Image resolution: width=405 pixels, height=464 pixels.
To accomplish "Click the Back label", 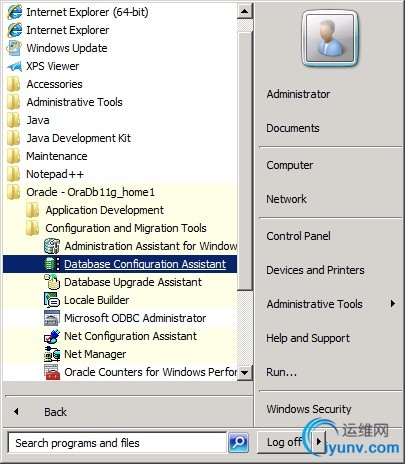I will pos(55,412).
